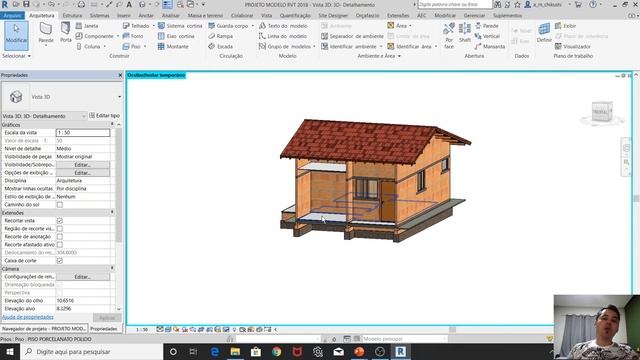Activate the Shaft opening tool
Viewport: 640px width, 360px height.
coord(464,33)
